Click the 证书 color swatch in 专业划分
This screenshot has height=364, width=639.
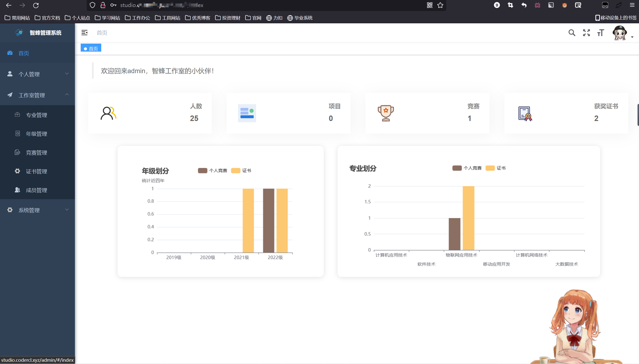(x=490, y=168)
